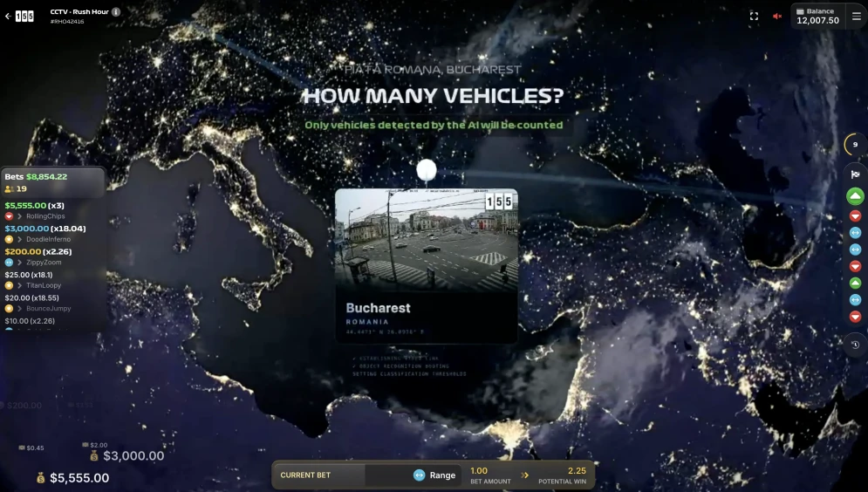Screen dimensions: 868x492
Task: Click the blue Range bet-type icon
Action: pyautogui.click(x=419, y=475)
